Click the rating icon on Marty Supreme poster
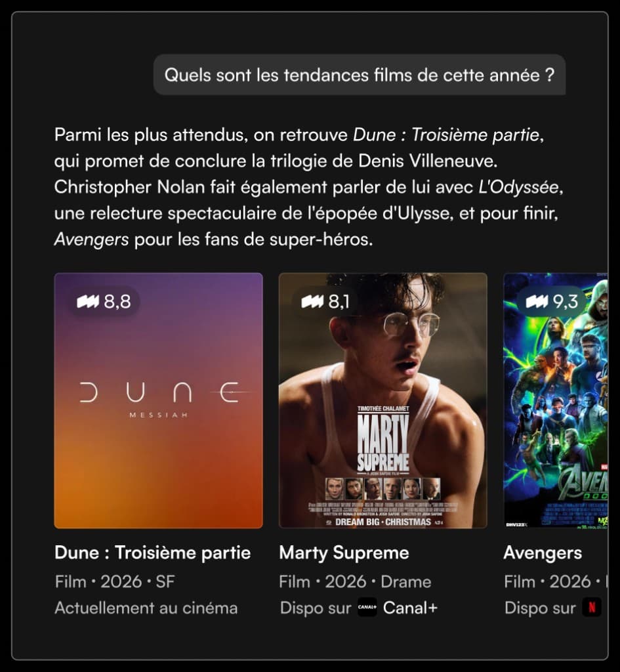Viewport: 620px width, 672px height. [312, 301]
